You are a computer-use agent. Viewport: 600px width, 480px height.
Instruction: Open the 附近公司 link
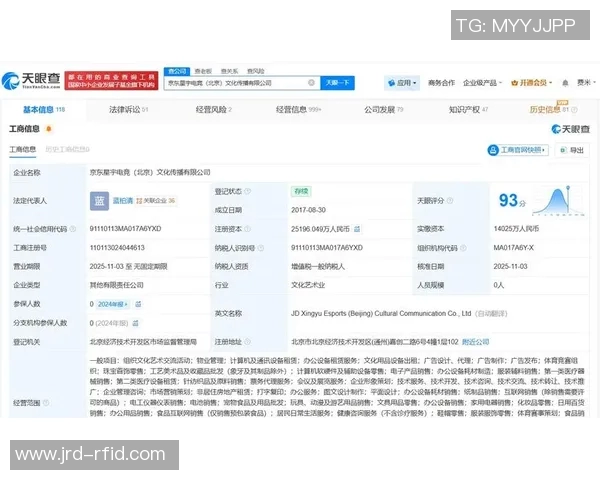click(x=476, y=342)
